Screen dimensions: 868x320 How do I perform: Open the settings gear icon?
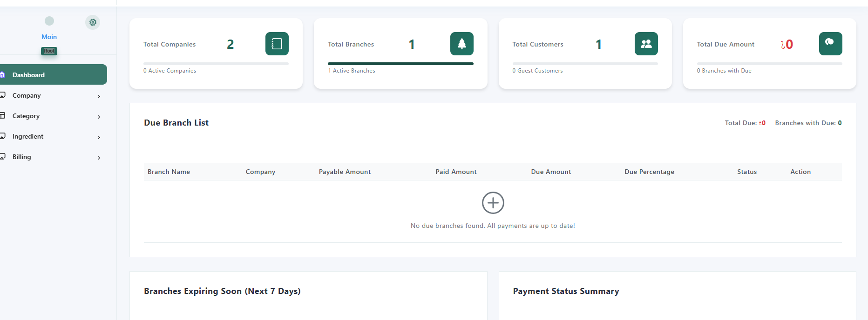93,22
